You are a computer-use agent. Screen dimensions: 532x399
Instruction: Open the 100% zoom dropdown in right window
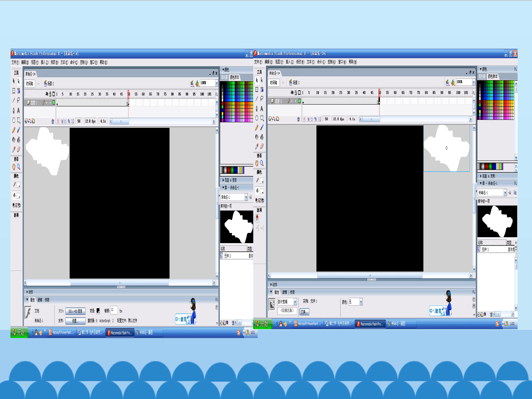(x=474, y=82)
